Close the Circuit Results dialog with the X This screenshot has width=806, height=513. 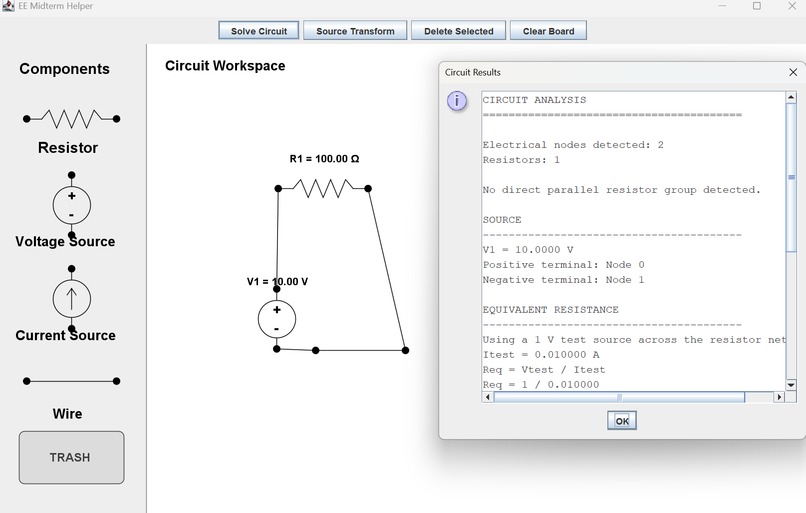coord(793,72)
